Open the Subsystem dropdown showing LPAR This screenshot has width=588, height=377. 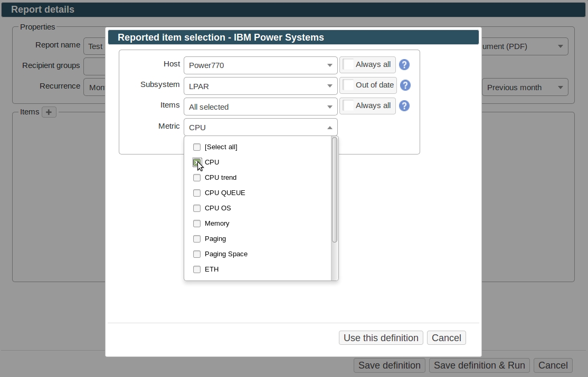[x=261, y=86]
